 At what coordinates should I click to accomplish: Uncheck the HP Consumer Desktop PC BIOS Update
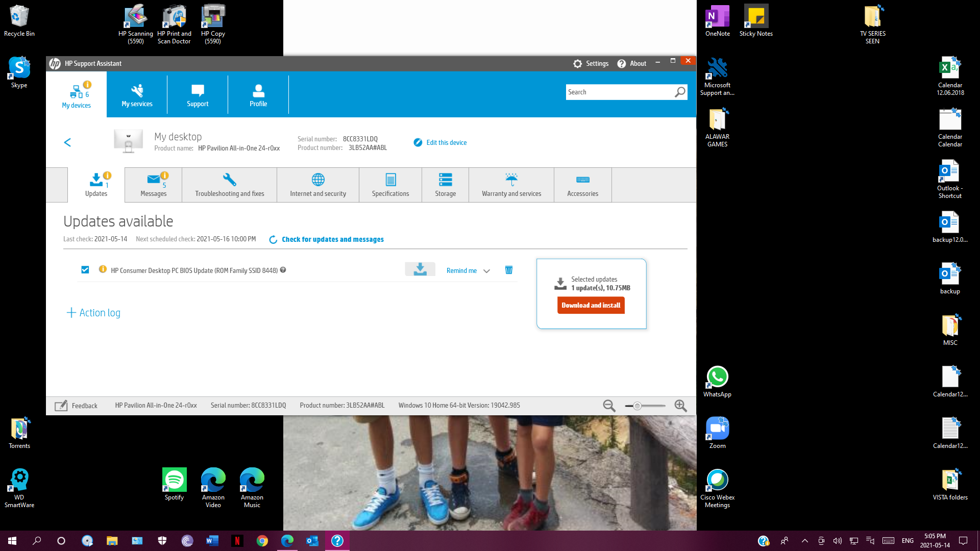click(x=85, y=270)
